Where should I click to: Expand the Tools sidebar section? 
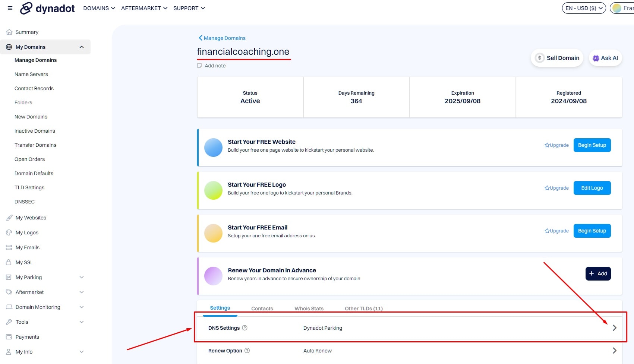point(82,322)
